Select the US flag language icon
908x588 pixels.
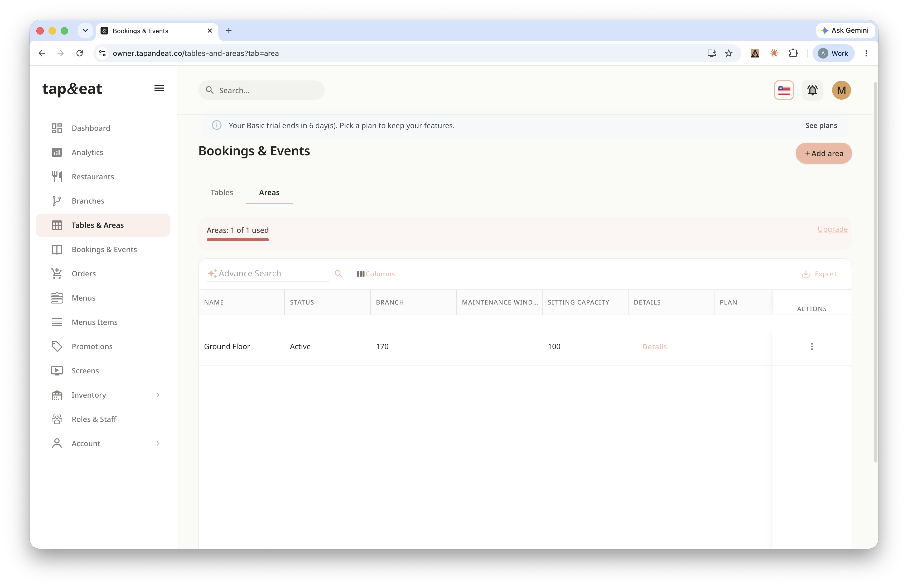click(784, 90)
